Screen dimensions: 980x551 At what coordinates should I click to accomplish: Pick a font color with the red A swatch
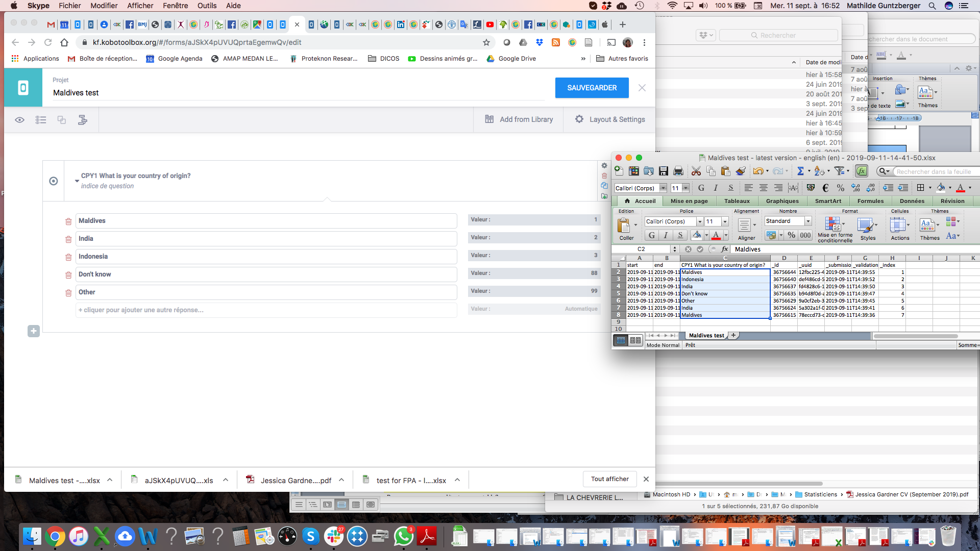pos(716,235)
